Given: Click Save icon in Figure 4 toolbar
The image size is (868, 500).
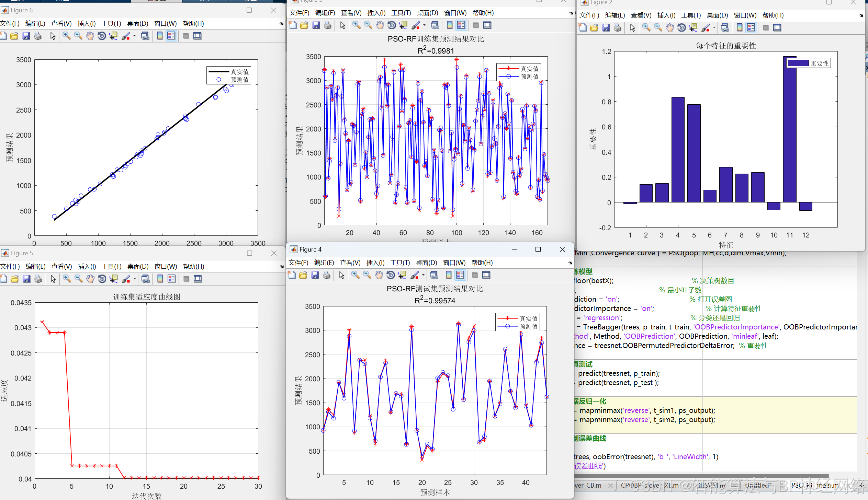Looking at the screenshot, I should [x=315, y=275].
